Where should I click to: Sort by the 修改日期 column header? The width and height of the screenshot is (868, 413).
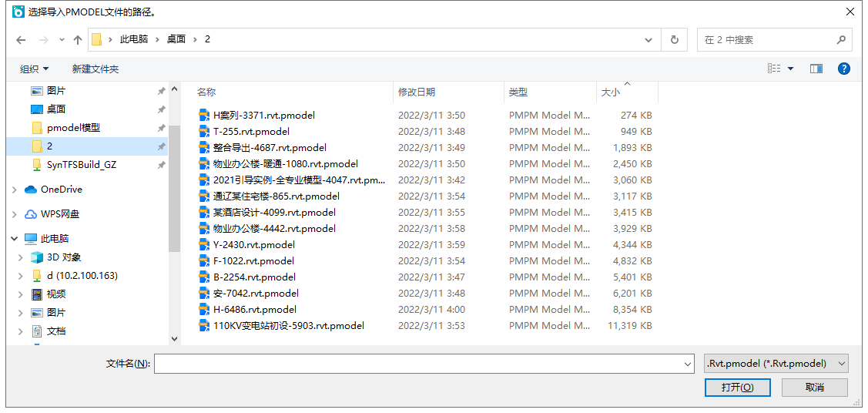(x=449, y=92)
